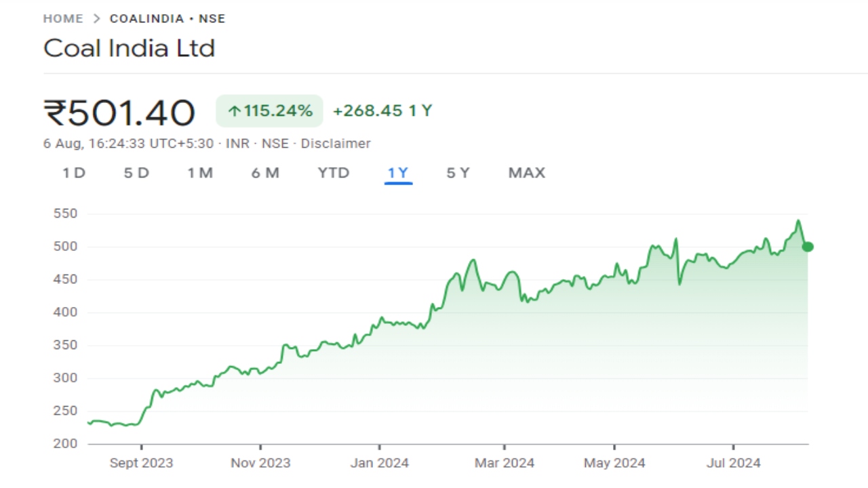Open the HOME breadcrumb link
This screenshot has width=868, height=488.
pyautogui.click(x=63, y=19)
